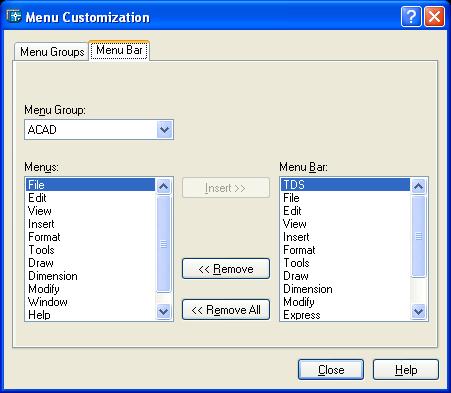Select Modify in the Menus list
The width and height of the screenshot is (451, 393).
pos(90,289)
